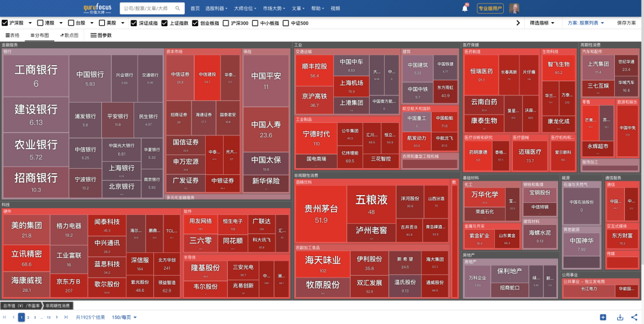Click the add plus icon at bottom right
644x324 pixels.
pos(603,317)
